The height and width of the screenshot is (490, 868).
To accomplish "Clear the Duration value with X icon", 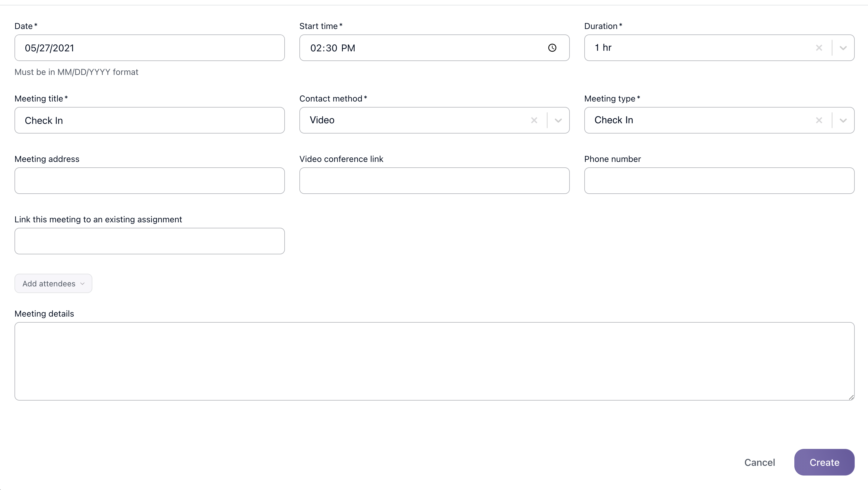I will 819,48.
